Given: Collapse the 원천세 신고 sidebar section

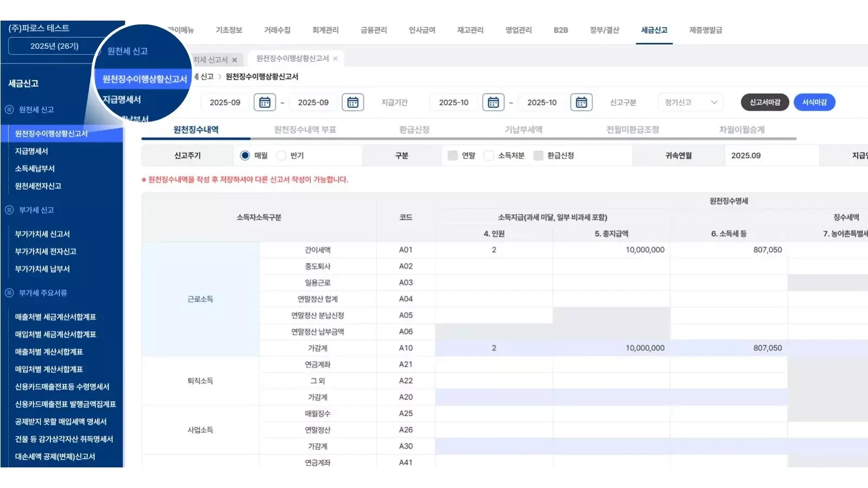Looking at the screenshot, I should tap(9, 110).
